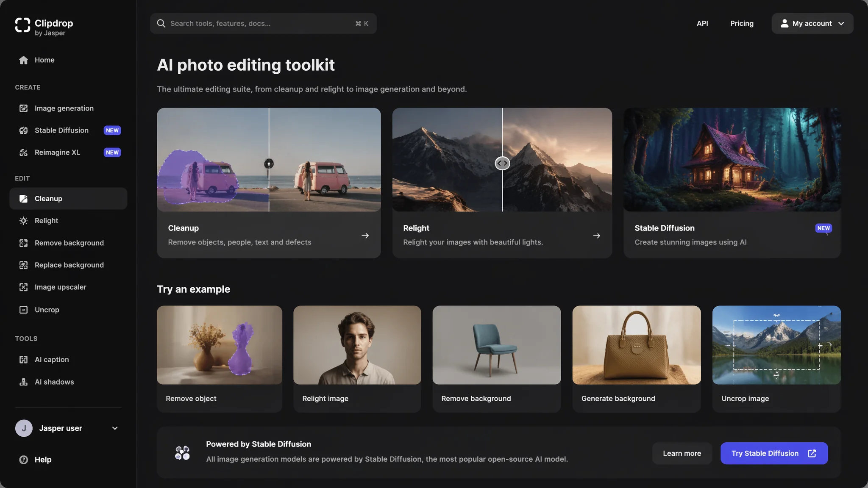Click the Reimagine XL sidebar icon

coord(24,152)
